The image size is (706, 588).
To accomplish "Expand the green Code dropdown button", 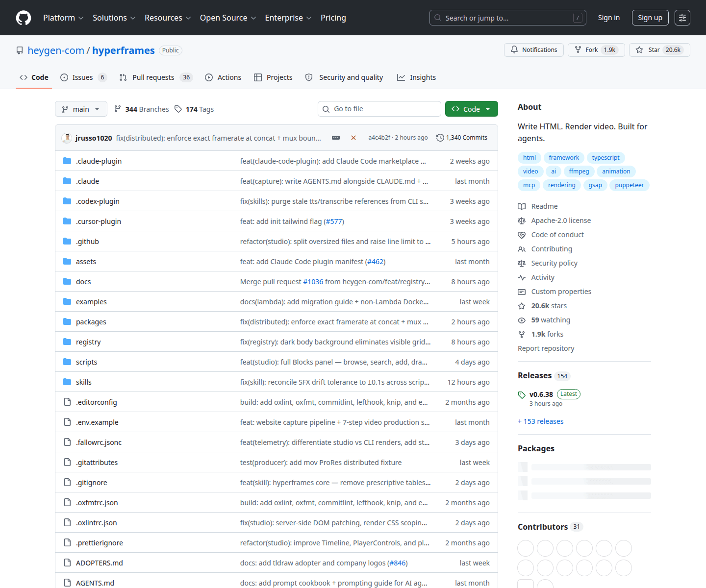I will pos(471,109).
